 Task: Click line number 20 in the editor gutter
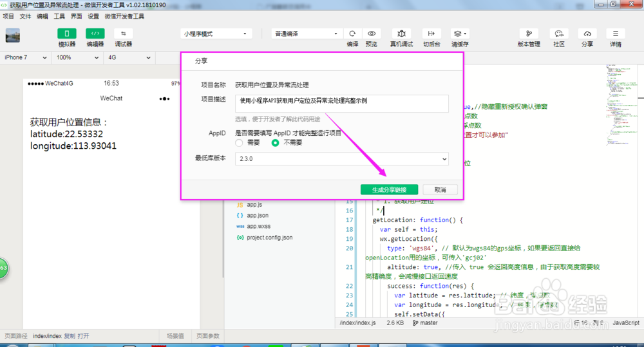(349, 249)
